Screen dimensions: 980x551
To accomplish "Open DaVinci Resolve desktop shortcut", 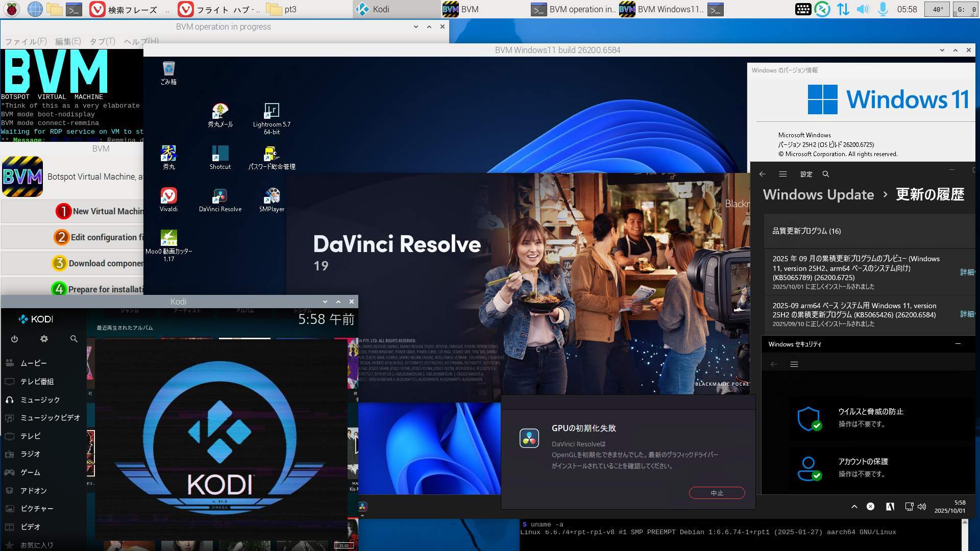I will 220,200.
